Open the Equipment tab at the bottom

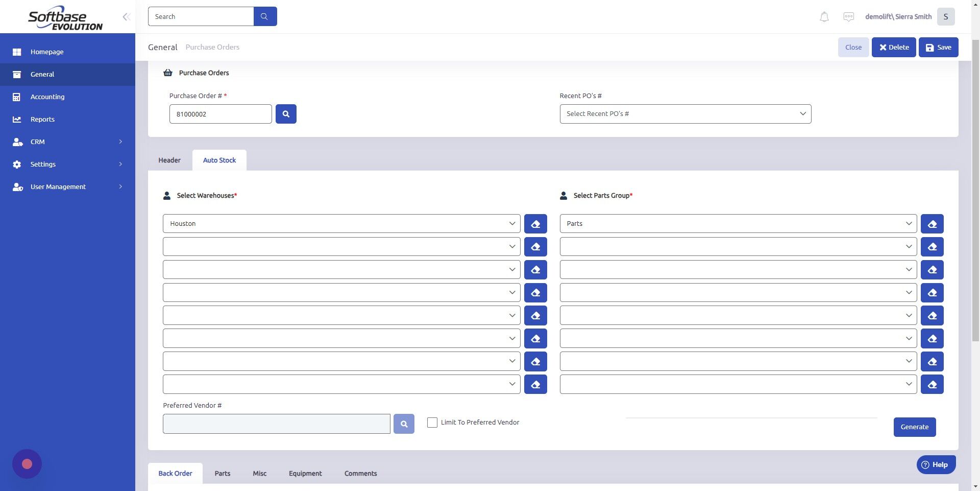point(305,473)
